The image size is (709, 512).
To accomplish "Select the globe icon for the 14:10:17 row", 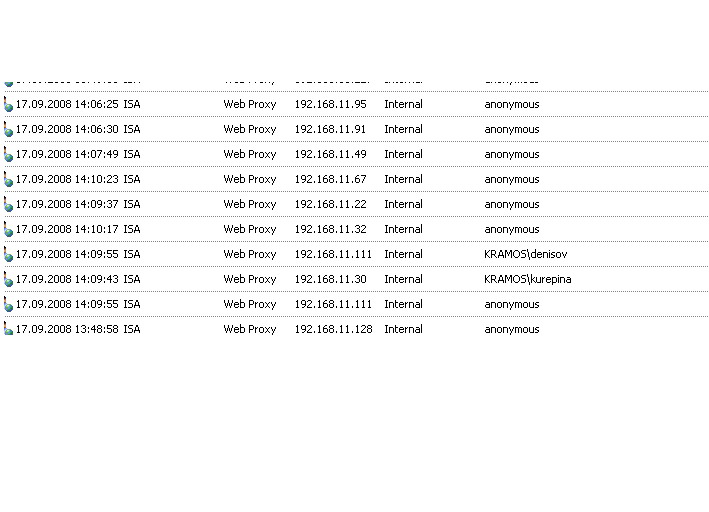I will [x=8, y=229].
